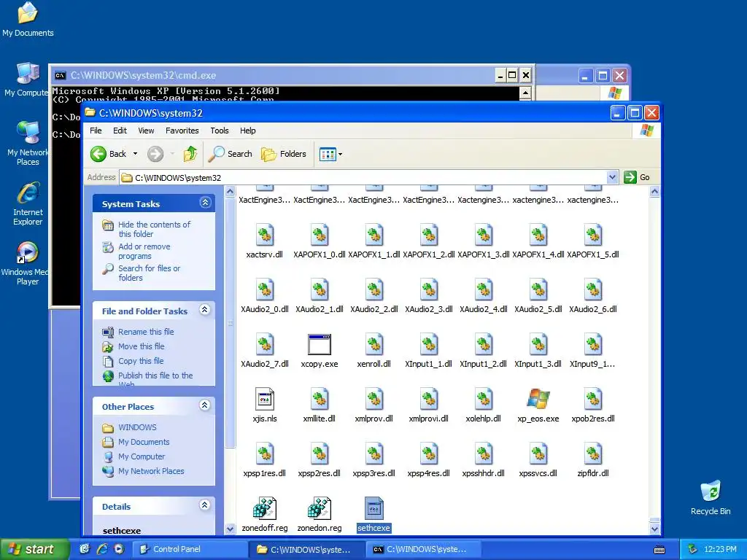Open the Favorites menu
Image resolution: width=747 pixels, height=560 pixels.
tap(182, 131)
